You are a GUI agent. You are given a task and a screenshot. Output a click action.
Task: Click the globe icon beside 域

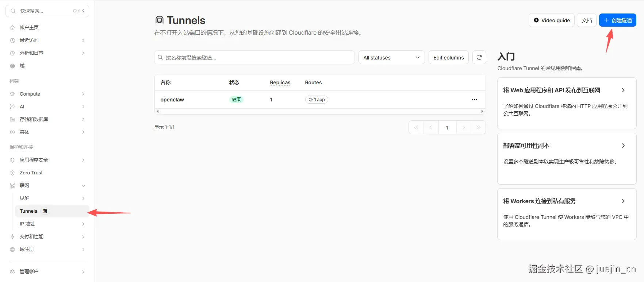pos(12,66)
